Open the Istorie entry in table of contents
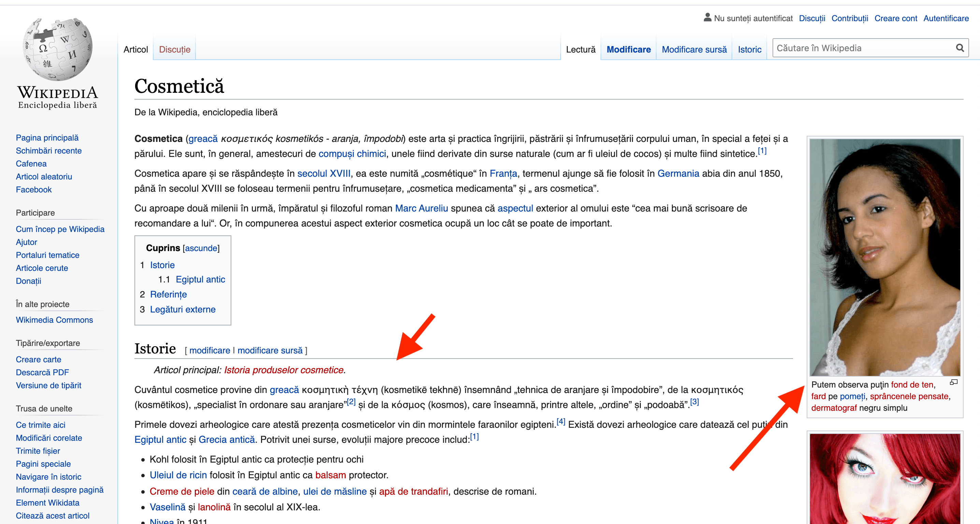This screenshot has width=980, height=524. (x=162, y=265)
